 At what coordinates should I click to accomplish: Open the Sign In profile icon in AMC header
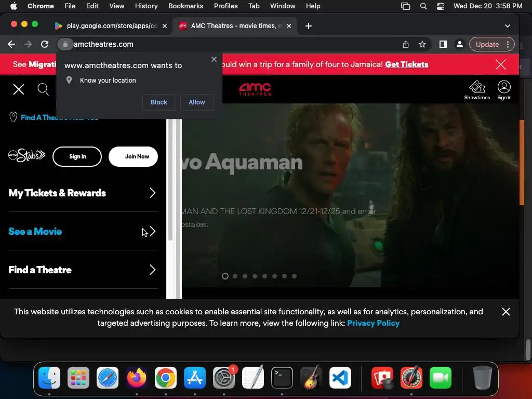click(x=504, y=90)
